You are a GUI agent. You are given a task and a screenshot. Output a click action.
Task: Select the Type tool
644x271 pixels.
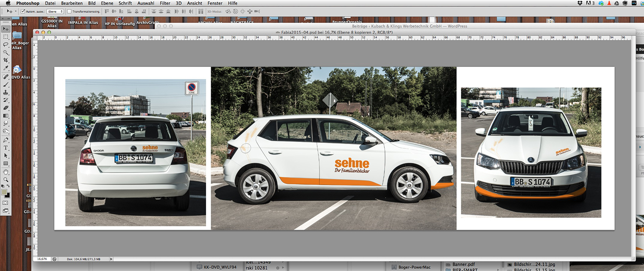pyautogui.click(x=6, y=148)
